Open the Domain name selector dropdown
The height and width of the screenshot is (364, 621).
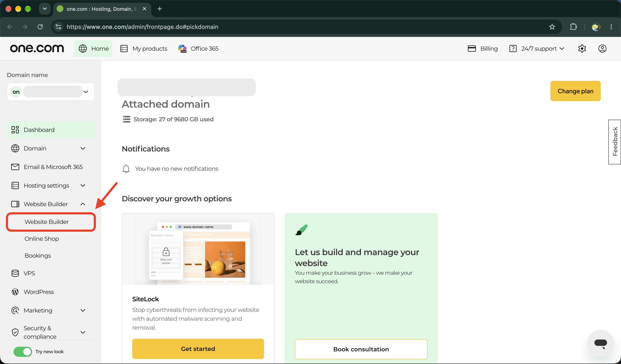click(x=51, y=92)
